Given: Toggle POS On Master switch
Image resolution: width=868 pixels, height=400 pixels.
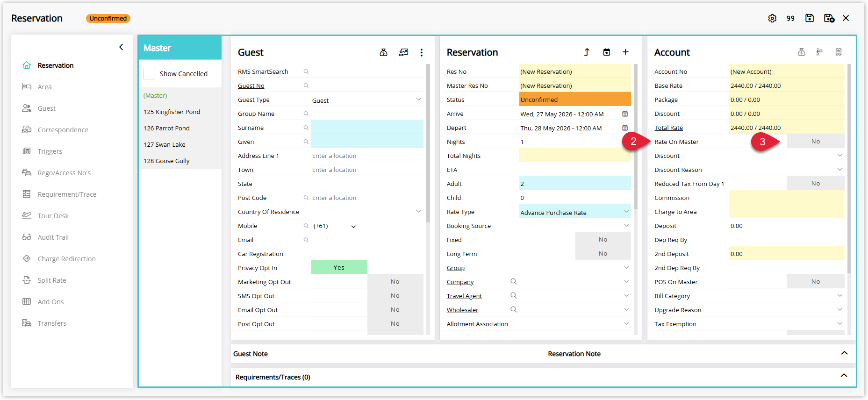Looking at the screenshot, I should pos(816,282).
